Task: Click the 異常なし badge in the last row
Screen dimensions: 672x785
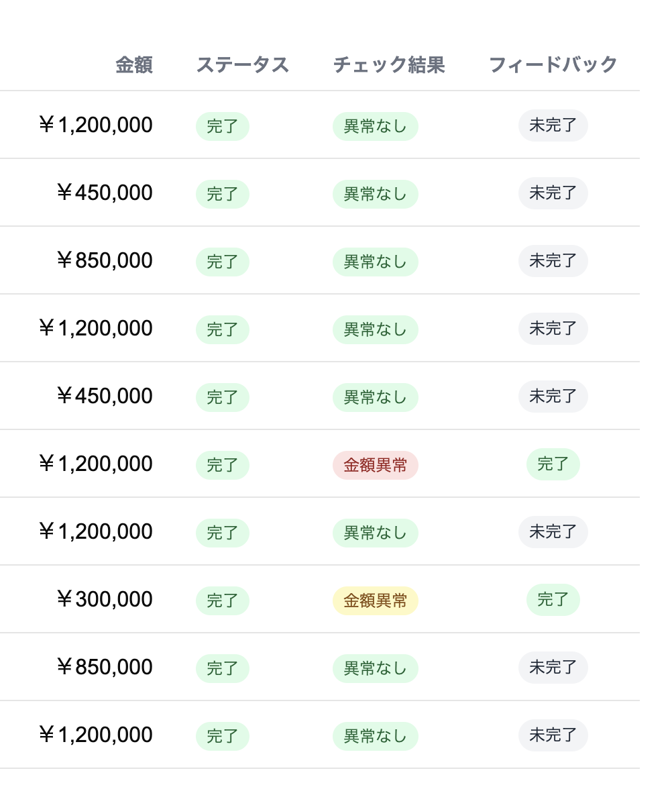Action: (x=375, y=736)
